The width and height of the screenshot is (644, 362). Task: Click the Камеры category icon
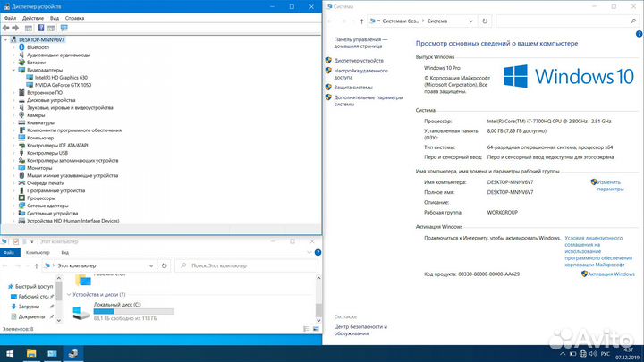tap(21, 115)
